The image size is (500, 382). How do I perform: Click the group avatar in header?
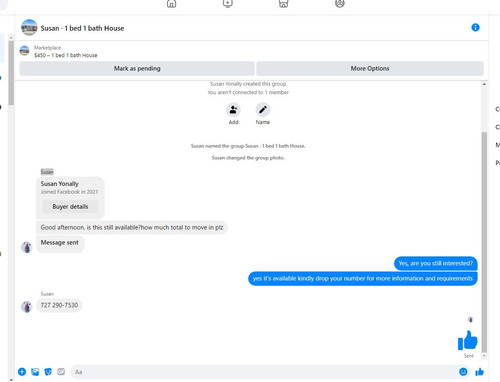click(29, 28)
